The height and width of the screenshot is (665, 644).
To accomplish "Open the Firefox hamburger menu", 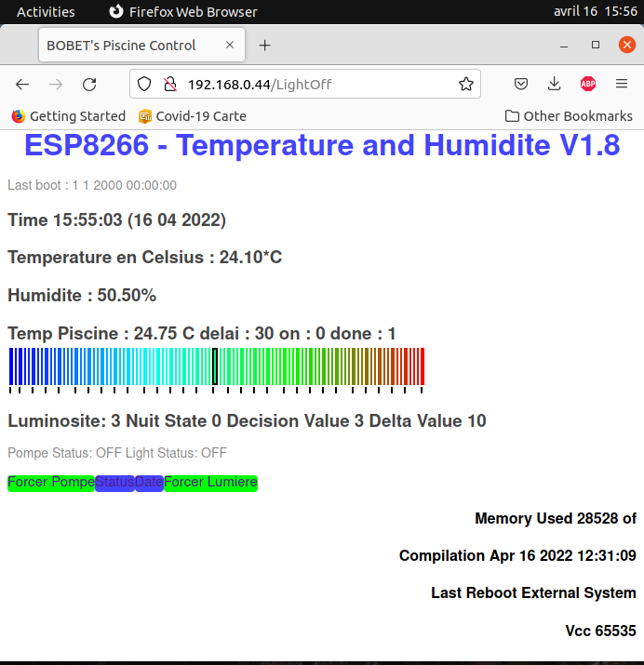I will tap(622, 84).
